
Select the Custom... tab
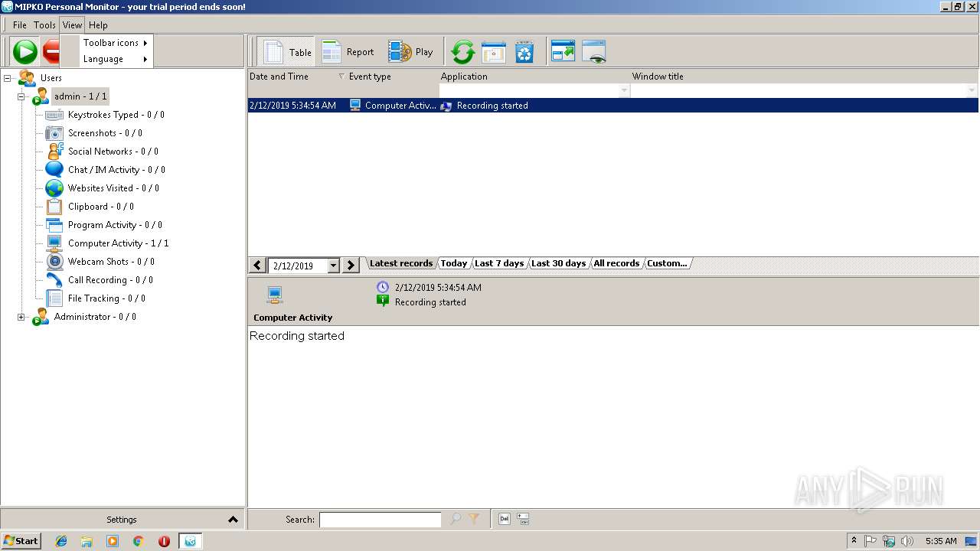tap(667, 263)
